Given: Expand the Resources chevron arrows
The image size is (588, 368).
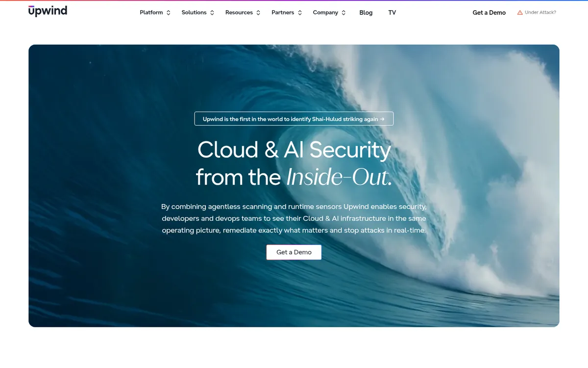Looking at the screenshot, I should (258, 13).
